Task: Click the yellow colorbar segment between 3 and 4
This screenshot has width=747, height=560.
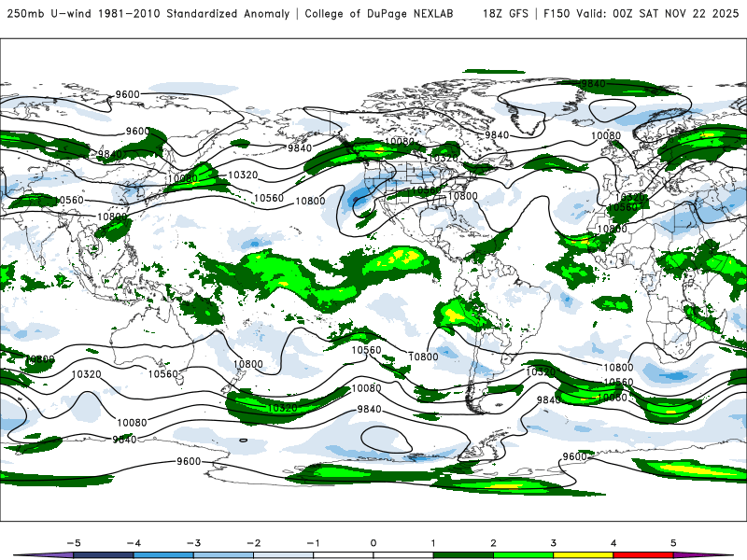Action: pos(584,555)
